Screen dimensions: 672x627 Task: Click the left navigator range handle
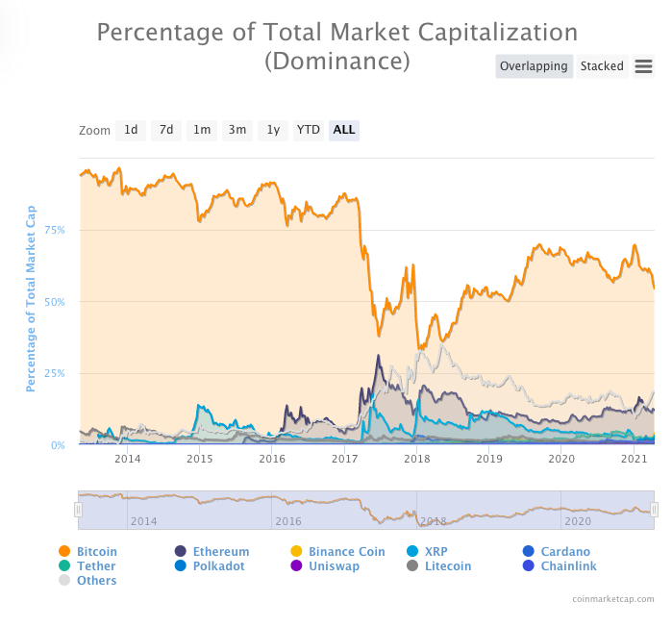[x=79, y=510]
